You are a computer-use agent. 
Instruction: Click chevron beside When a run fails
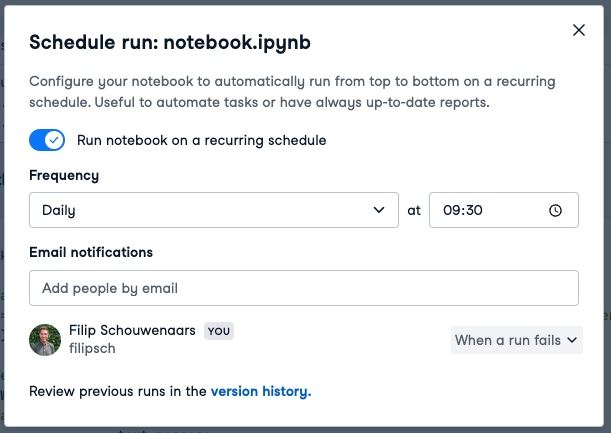[572, 340]
